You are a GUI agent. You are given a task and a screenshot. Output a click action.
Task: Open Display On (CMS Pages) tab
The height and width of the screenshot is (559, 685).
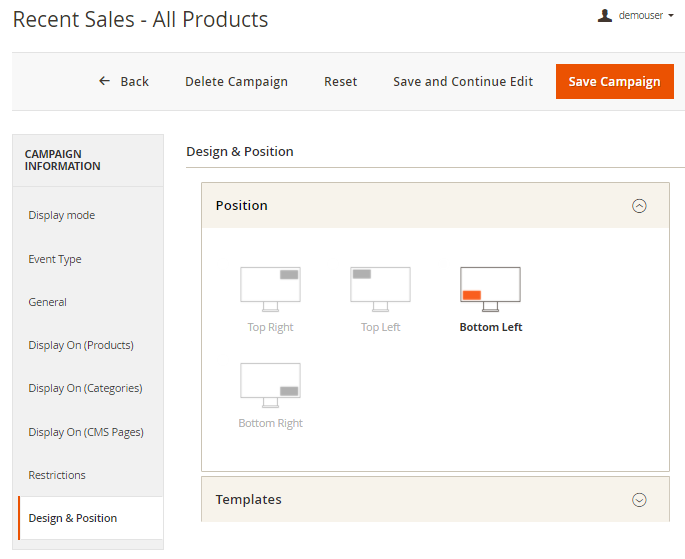(x=86, y=432)
